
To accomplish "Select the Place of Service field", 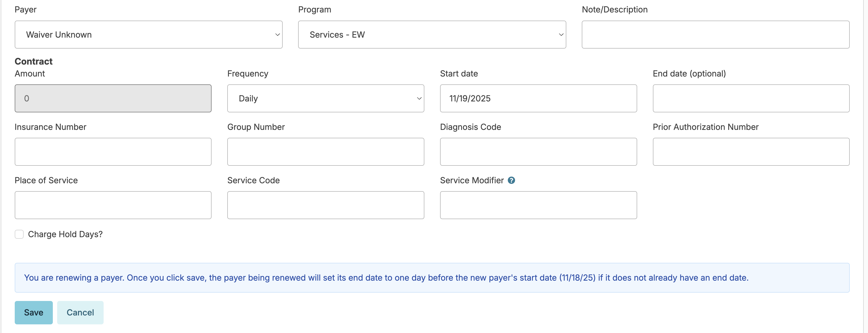I will coord(113,205).
